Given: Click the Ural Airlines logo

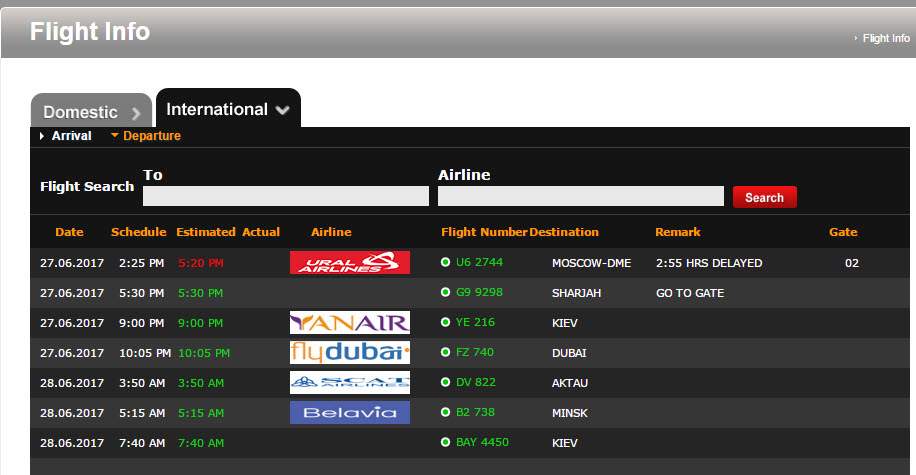Looking at the screenshot, I should pyautogui.click(x=349, y=263).
